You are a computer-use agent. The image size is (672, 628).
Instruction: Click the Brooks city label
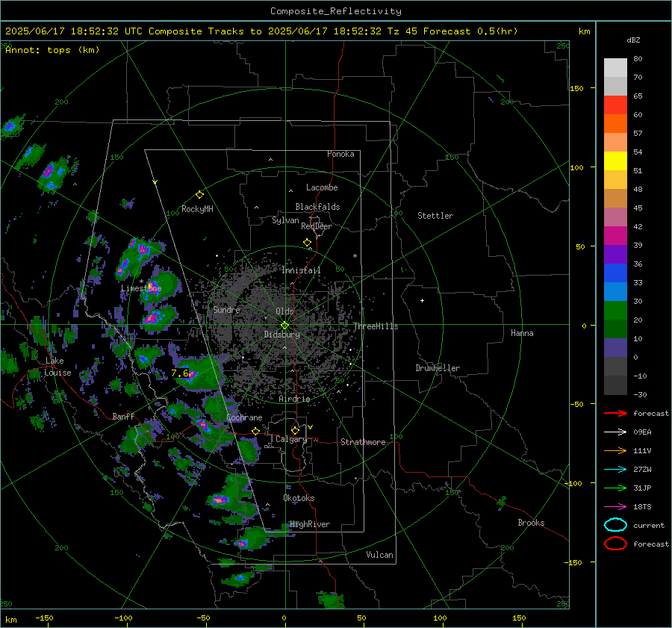click(x=531, y=523)
